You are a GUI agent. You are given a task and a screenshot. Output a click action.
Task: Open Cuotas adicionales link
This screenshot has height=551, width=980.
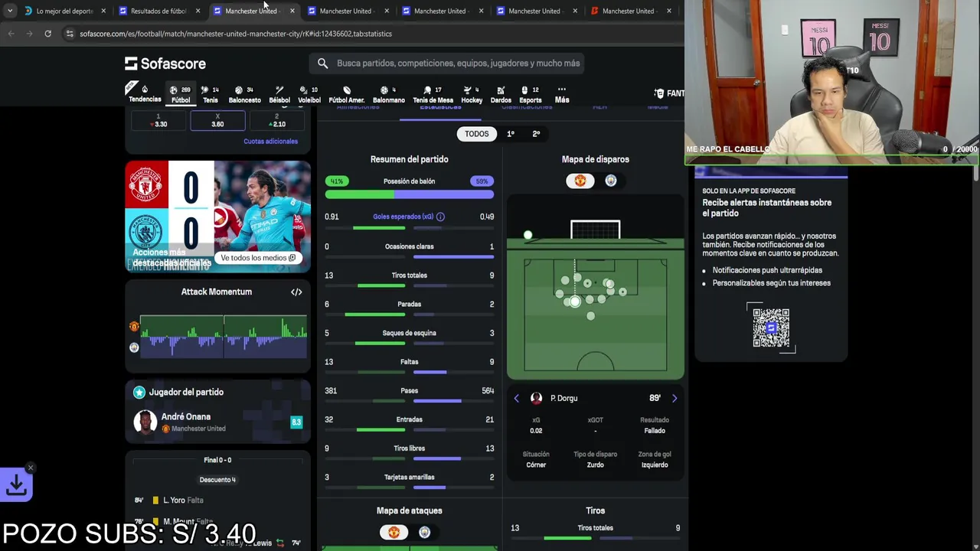[x=270, y=142]
